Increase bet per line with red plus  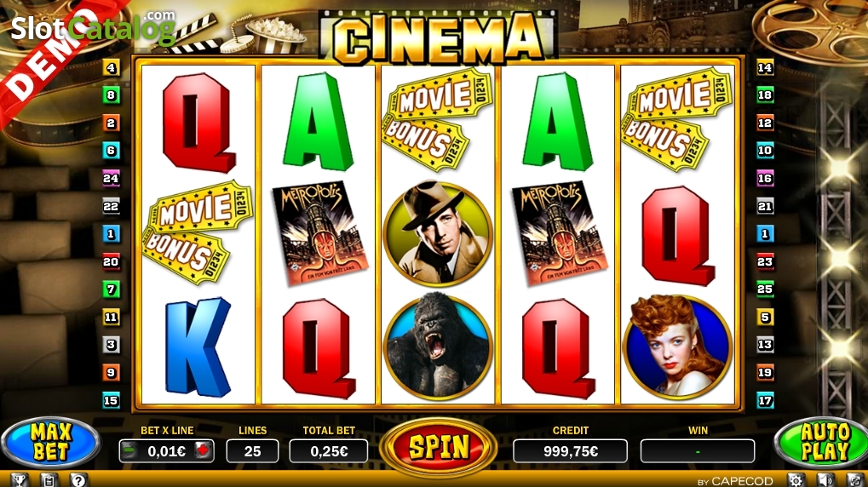(204, 451)
